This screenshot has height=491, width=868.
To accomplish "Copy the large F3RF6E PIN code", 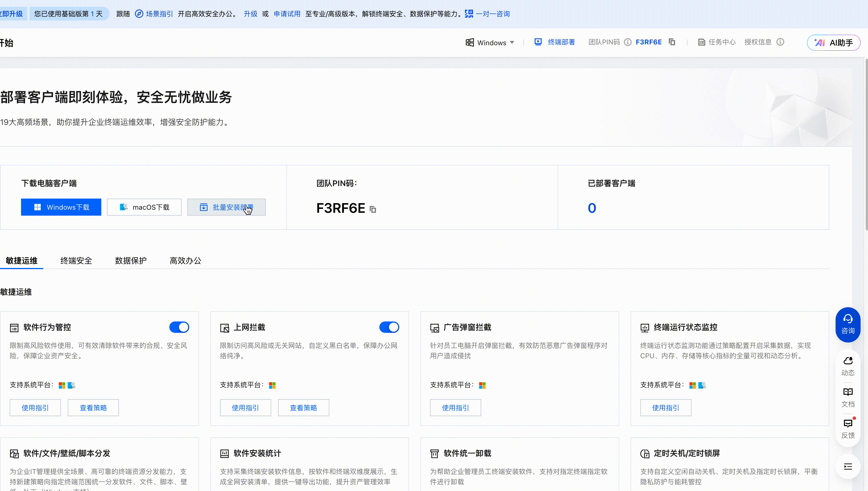I will point(373,209).
